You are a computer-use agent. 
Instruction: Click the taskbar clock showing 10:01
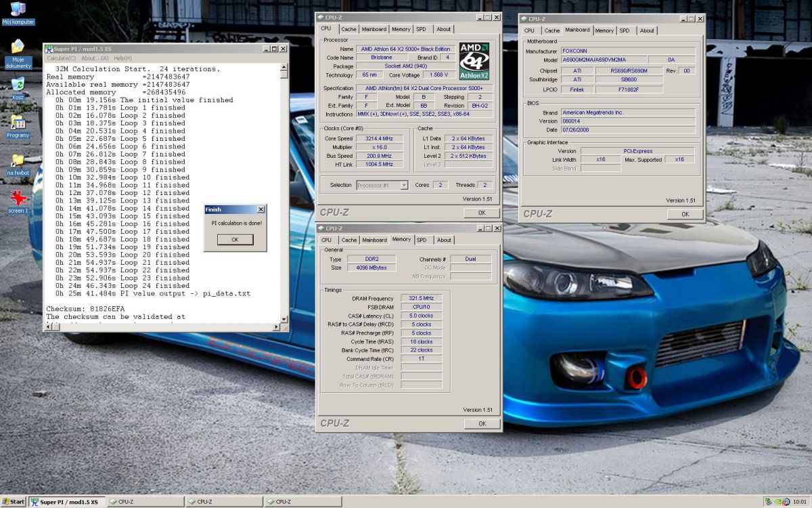[800, 502]
